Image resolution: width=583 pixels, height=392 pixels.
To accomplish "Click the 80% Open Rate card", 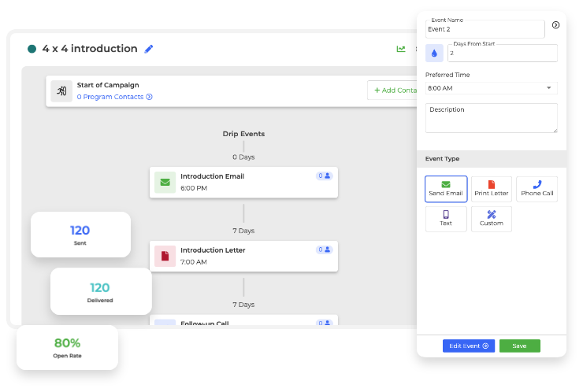I will point(67,347).
